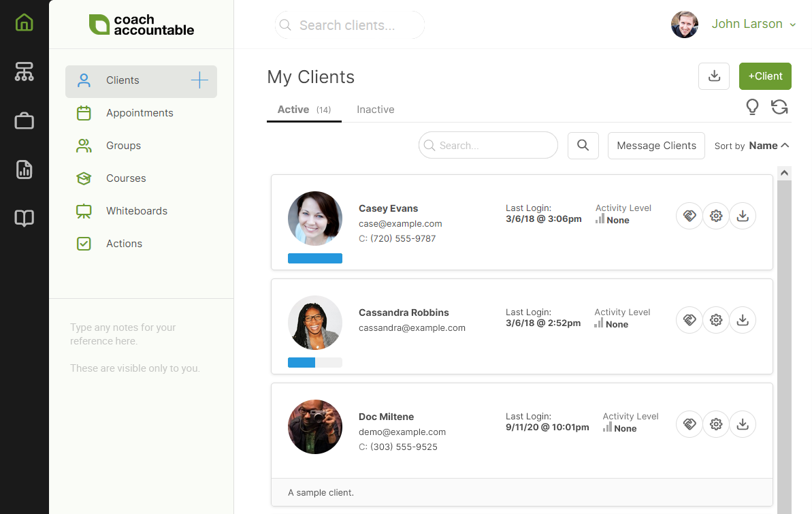Viewport: 812px width, 514px height.
Task: Click the Message Clients button
Action: point(655,145)
